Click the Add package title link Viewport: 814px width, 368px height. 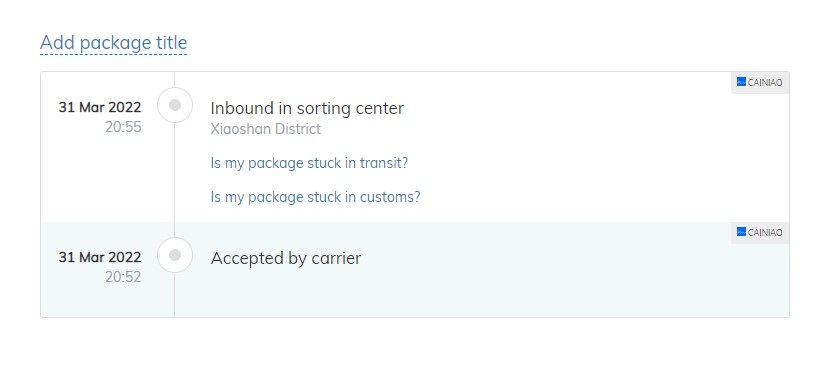tap(113, 43)
